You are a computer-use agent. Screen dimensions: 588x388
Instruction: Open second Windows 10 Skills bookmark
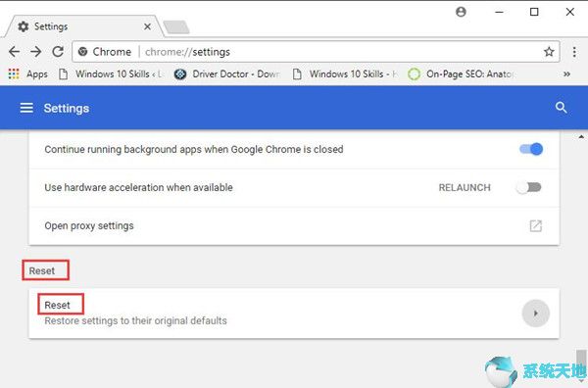345,73
